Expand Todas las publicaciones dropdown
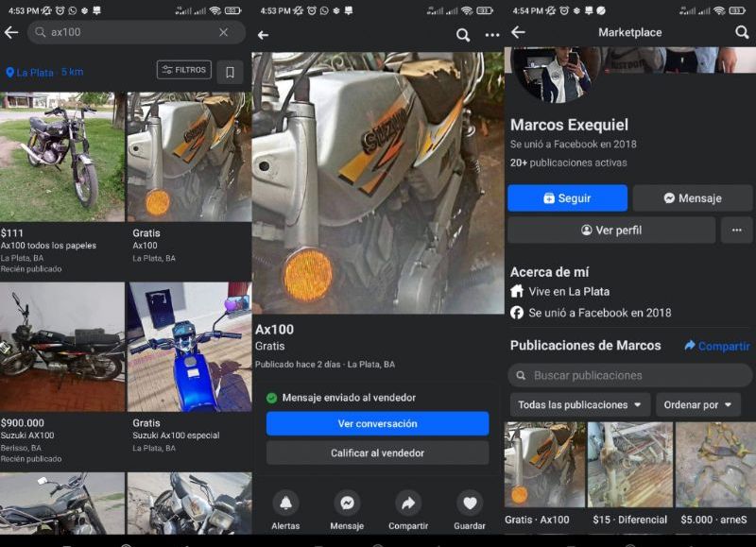 pos(580,405)
